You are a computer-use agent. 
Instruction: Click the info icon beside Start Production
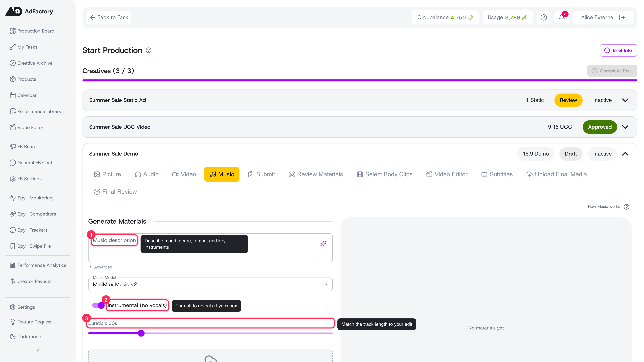(148, 50)
